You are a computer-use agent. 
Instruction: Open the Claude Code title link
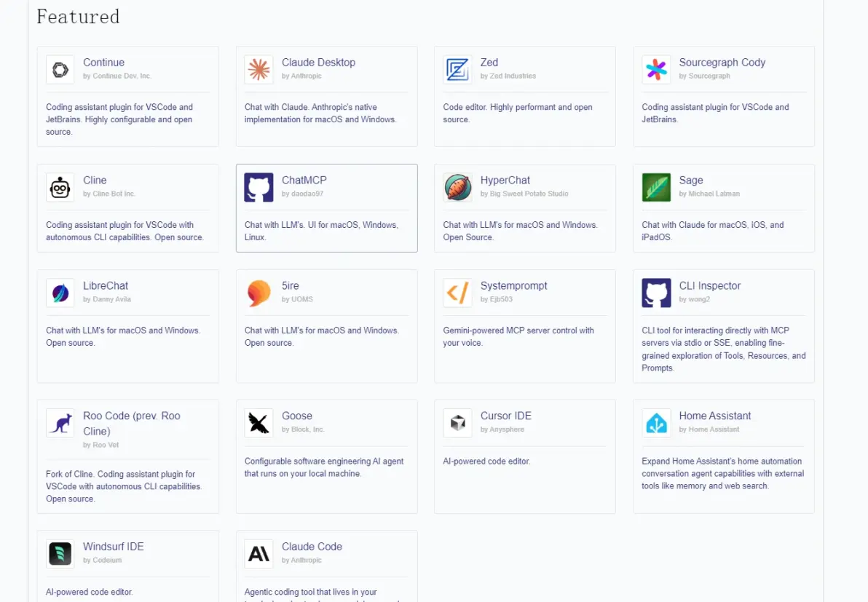pyautogui.click(x=312, y=547)
